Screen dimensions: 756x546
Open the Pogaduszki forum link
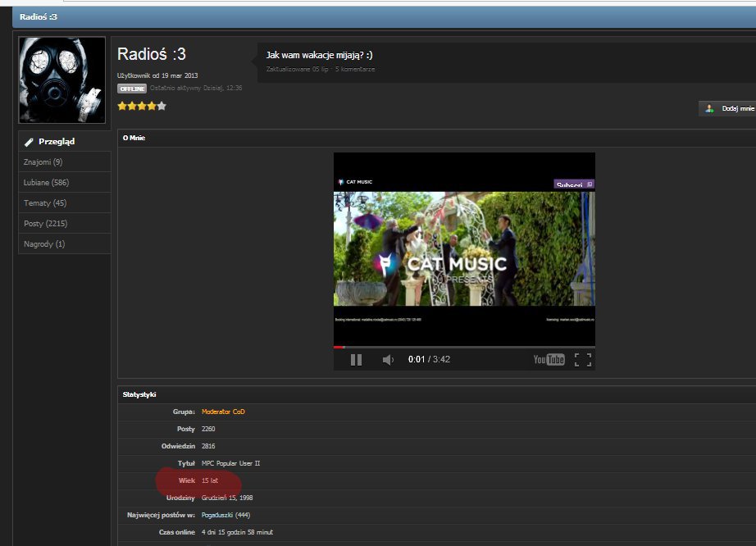[217, 515]
